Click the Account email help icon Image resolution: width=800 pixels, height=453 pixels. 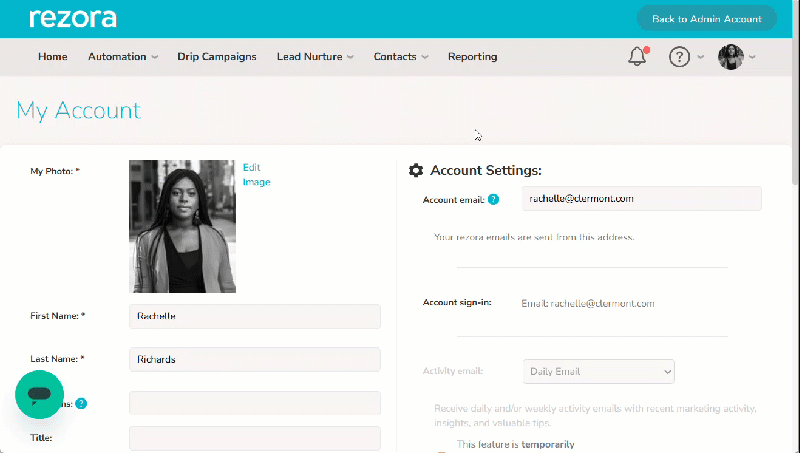point(493,199)
